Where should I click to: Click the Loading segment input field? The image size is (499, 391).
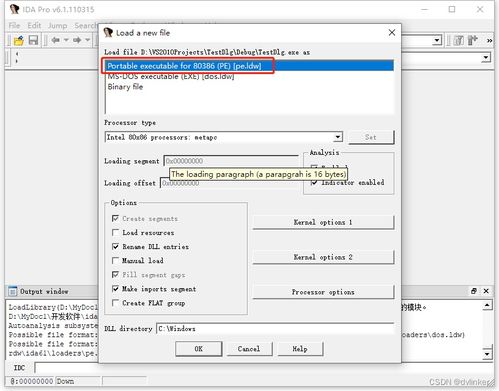[232, 161]
